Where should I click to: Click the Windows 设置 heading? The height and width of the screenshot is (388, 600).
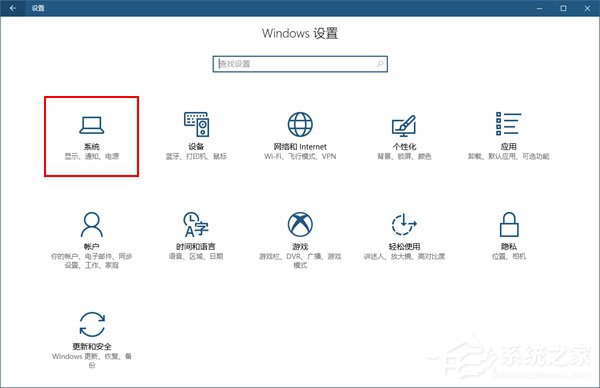click(x=300, y=33)
